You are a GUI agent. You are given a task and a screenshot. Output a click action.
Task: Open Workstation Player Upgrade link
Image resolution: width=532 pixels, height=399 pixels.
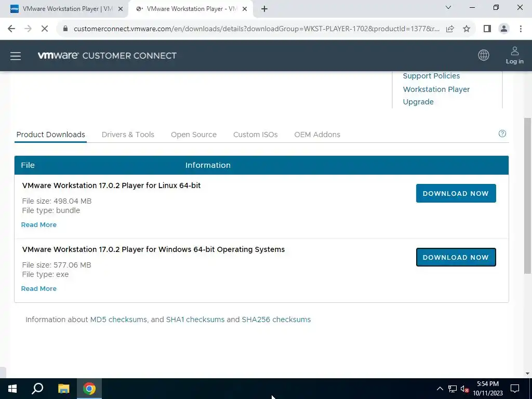click(x=436, y=96)
